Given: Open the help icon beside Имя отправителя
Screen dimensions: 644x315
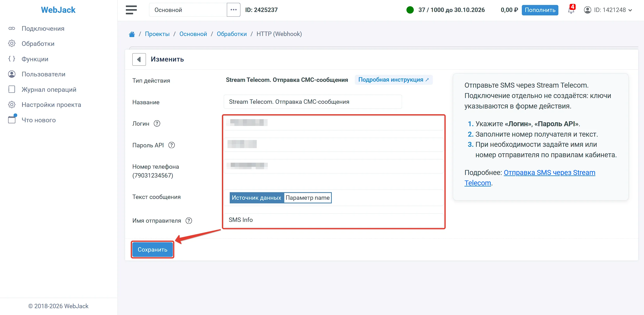Looking at the screenshot, I should [x=189, y=221].
